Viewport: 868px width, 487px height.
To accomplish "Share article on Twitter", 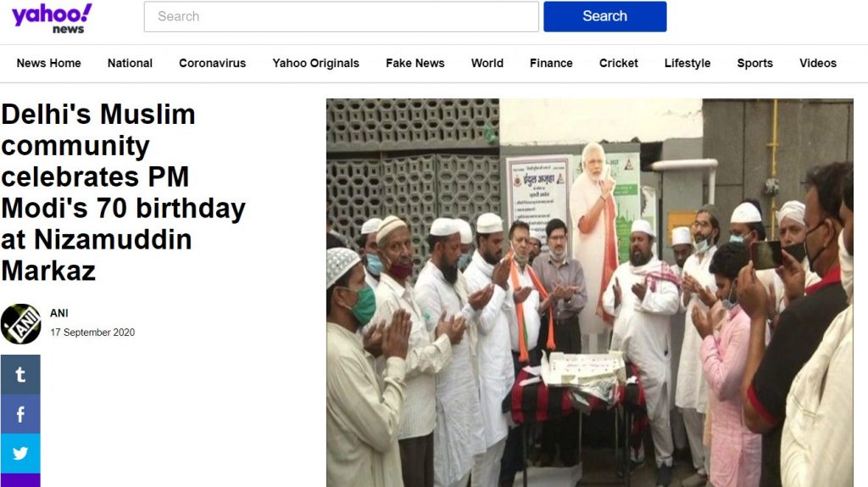I will pos(20,453).
